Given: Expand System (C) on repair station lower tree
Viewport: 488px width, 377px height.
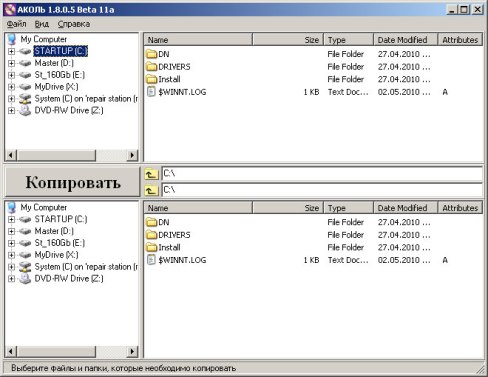Looking at the screenshot, I should (x=11, y=267).
